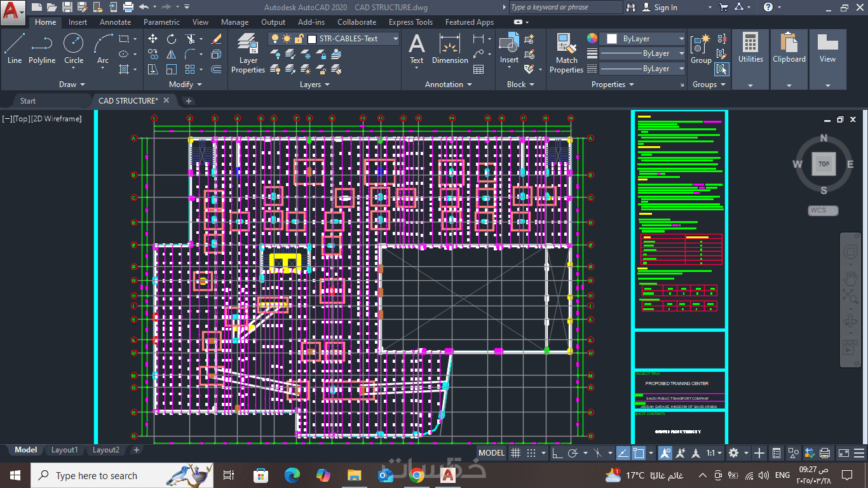Toggle drawing grid display in status bar

coord(516,453)
